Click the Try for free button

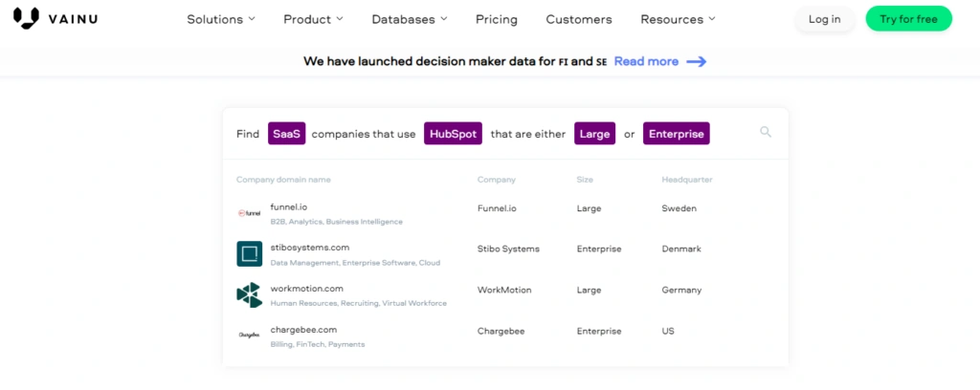coord(909,19)
